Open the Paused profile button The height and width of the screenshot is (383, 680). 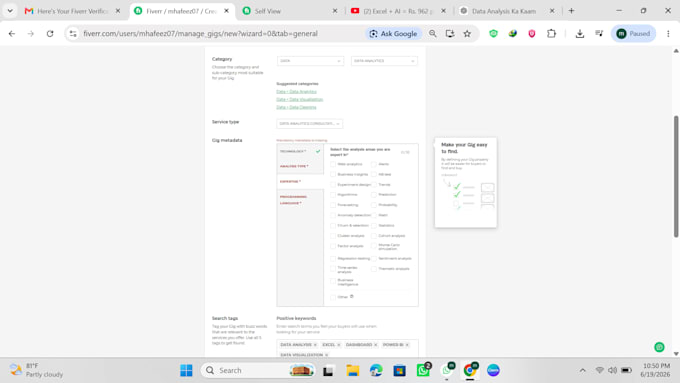[x=633, y=33]
